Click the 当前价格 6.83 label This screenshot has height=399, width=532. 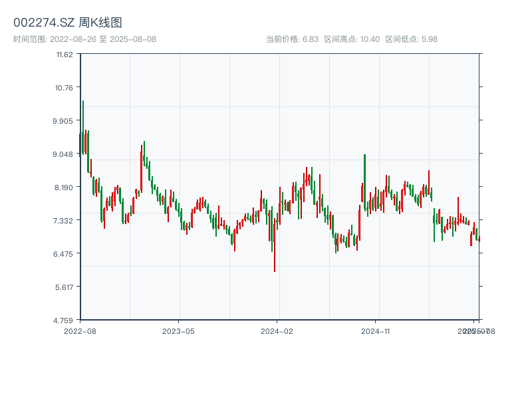tap(292, 39)
